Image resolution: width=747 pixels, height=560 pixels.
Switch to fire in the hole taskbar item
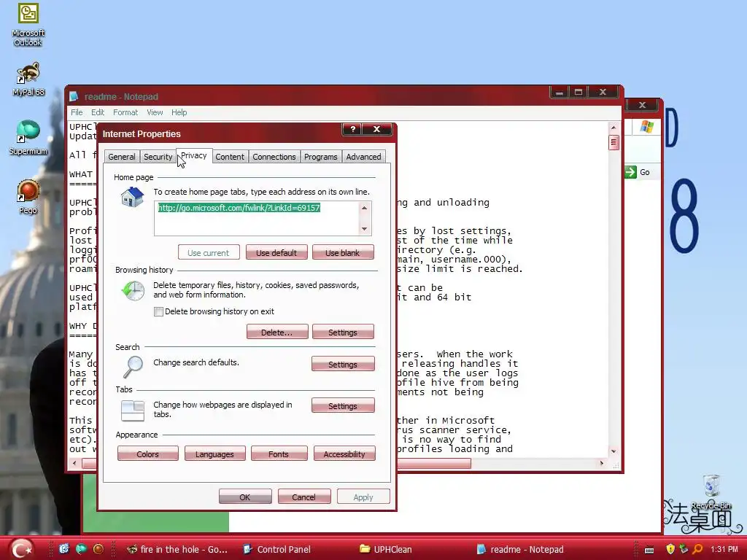point(177,550)
